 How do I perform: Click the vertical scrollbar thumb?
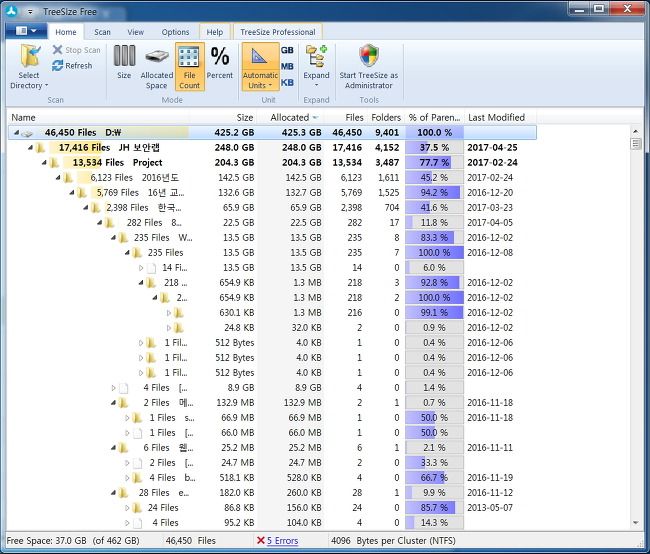[635, 144]
